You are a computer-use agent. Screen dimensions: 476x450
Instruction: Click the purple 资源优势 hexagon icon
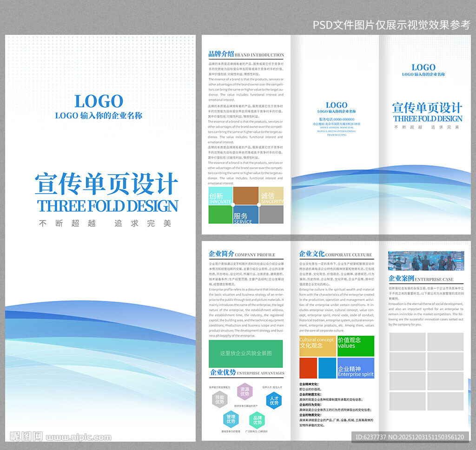[x=245, y=391]
